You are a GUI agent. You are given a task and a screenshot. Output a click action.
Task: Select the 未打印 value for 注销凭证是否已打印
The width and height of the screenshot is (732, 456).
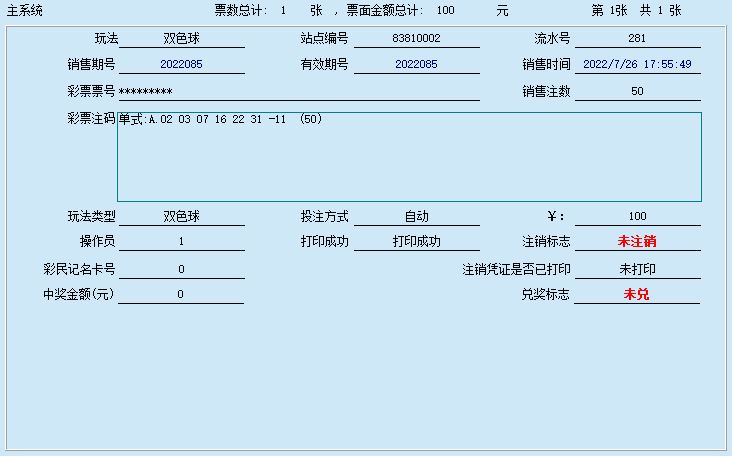click(x=637, y=269)
